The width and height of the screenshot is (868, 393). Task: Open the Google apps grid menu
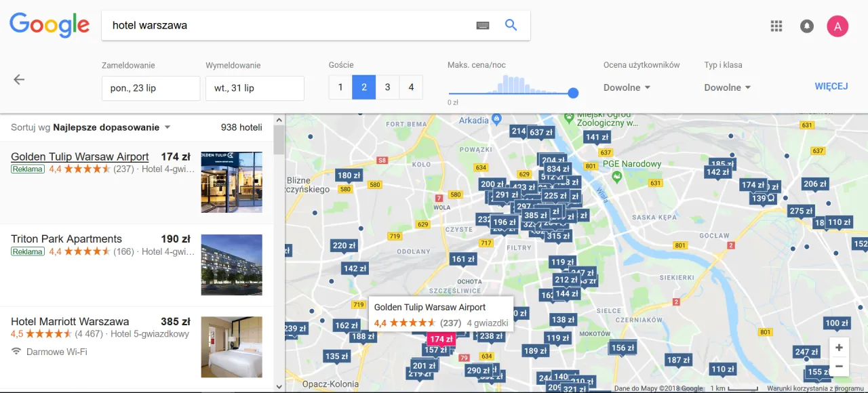[x=776, y=26]
